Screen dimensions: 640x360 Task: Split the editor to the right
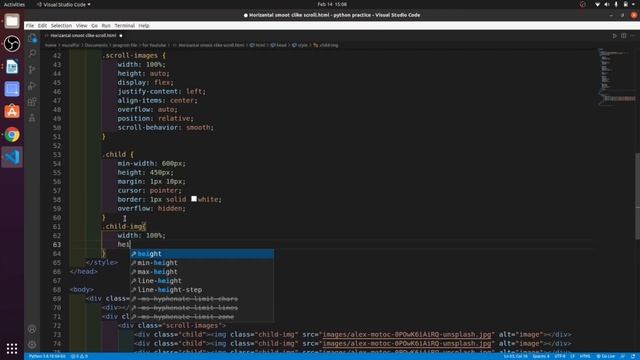point(624,36)
